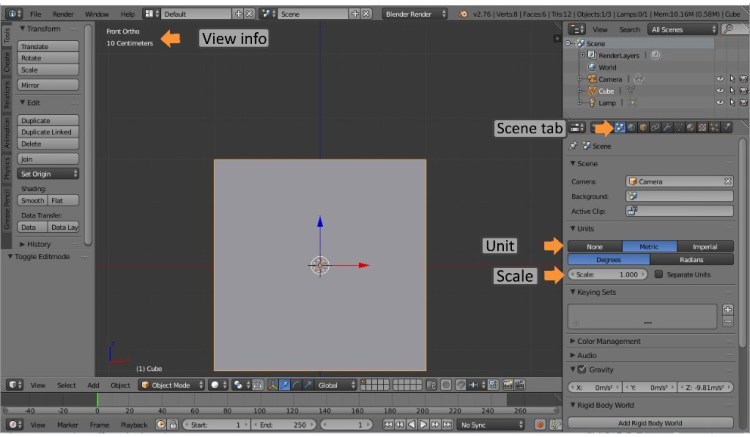
Task: Jump to the timeline start frame
Action: click(388, 425)
